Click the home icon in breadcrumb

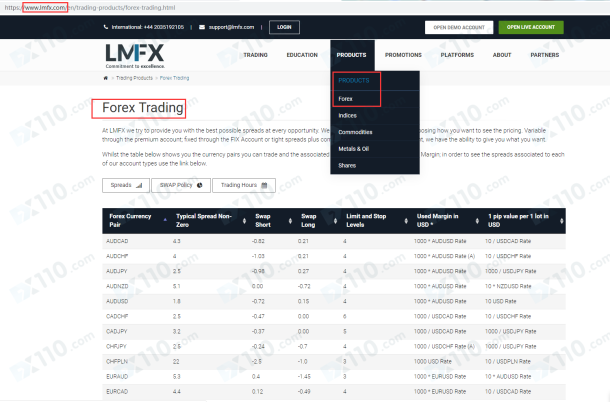click(105, 78)
